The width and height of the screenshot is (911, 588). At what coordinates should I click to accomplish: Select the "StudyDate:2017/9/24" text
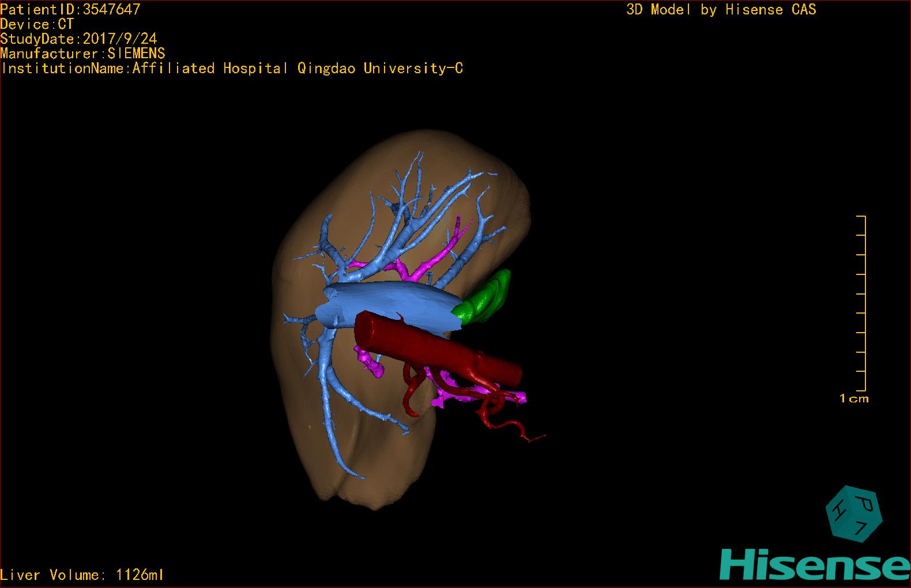pyautogui.click(x=78, y=39)
